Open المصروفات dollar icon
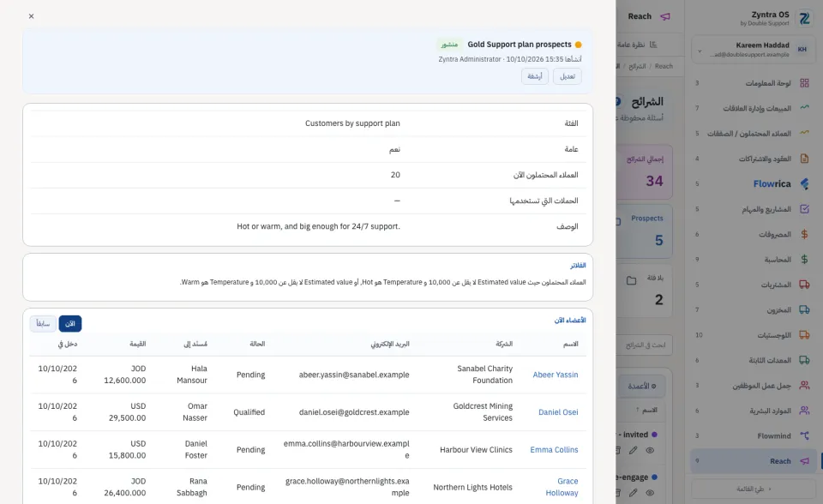The width and height of the screenshot is (823, 504). coord(804,234)
